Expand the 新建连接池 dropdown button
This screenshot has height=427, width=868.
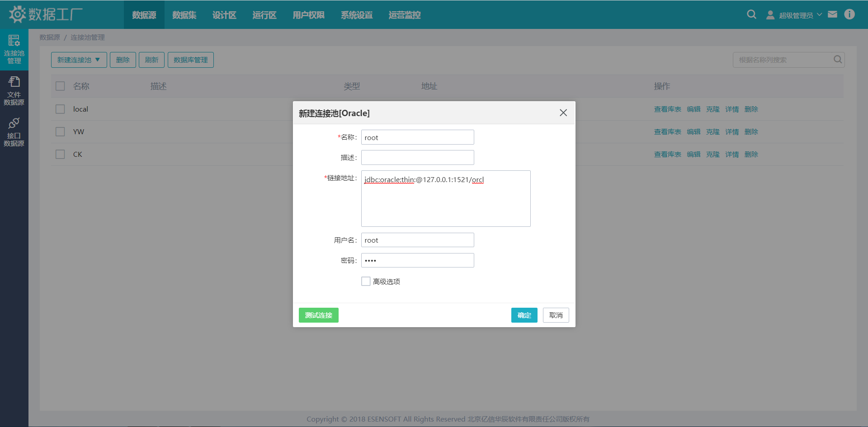pos(79,60)
